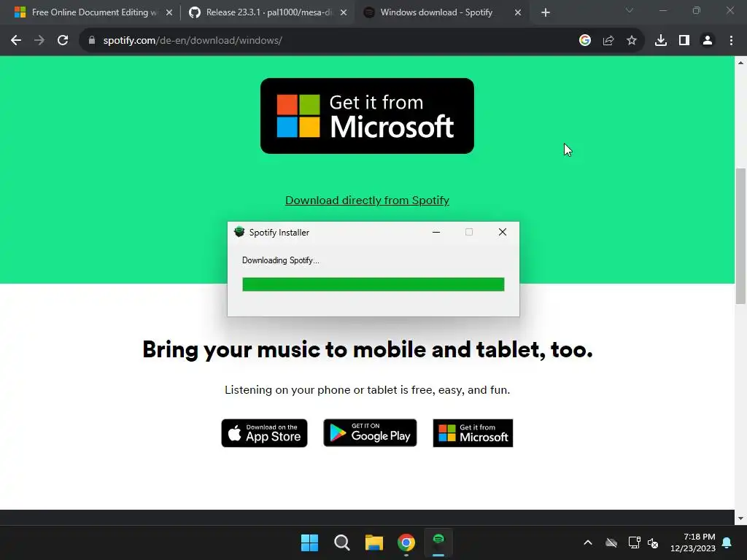The image size is (747, 560).
Task: Minimize the Spotify Installer window
Action: click(x=436, y=233)
